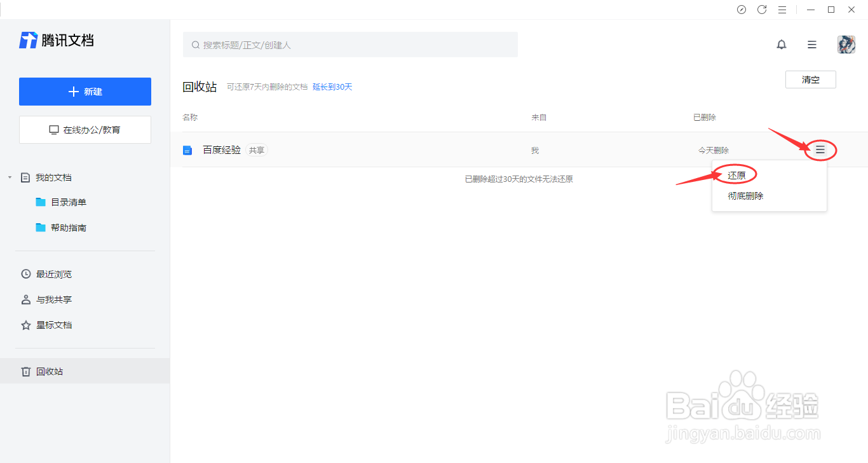Select 还原 from the context menu
Screen dimensions: 868x463
(x=735, y=174)
